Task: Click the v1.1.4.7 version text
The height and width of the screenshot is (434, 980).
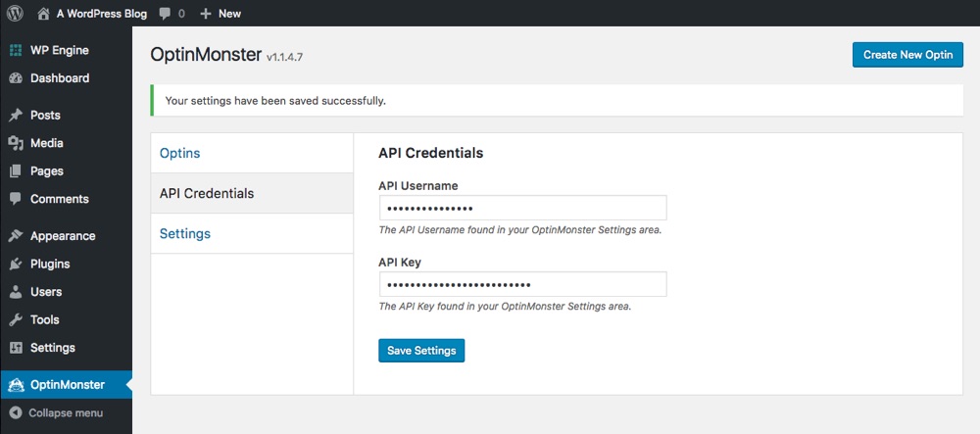Action: tap(285, 58)
